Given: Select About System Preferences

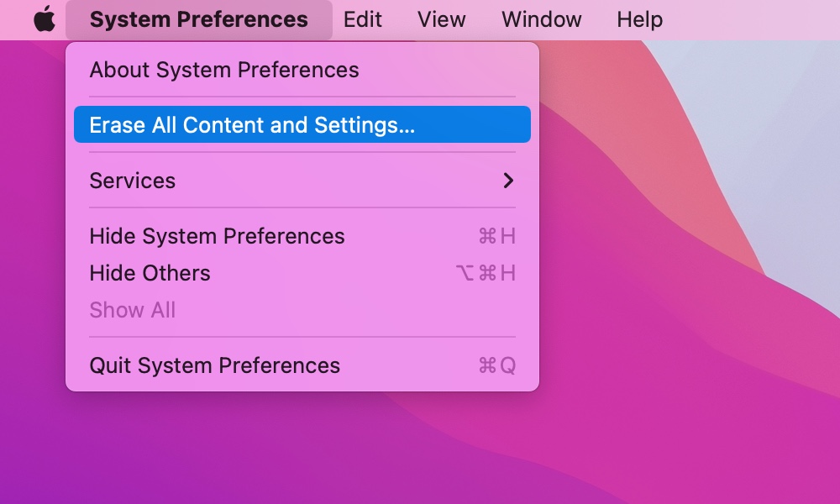Looking at the screenshot, I should (x=302, y=70).
